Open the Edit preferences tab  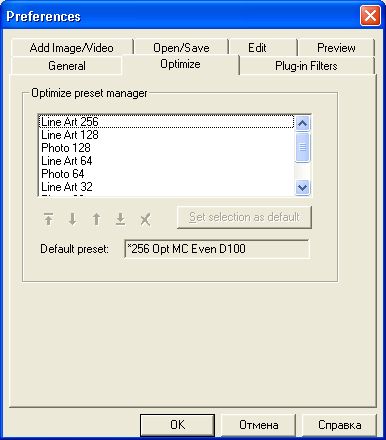(x=257, y=48)
